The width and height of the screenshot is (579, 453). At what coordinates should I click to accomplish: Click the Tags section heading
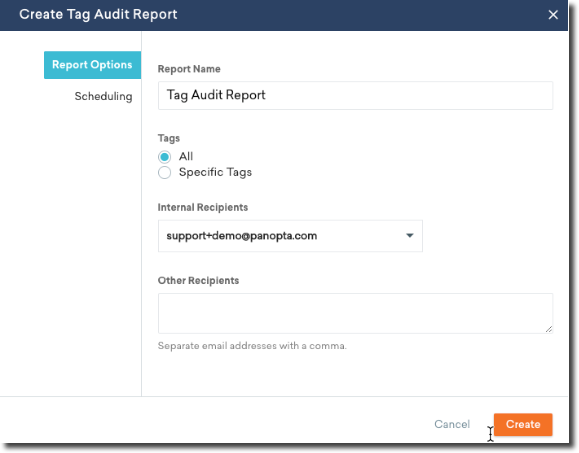pos(169,138)
